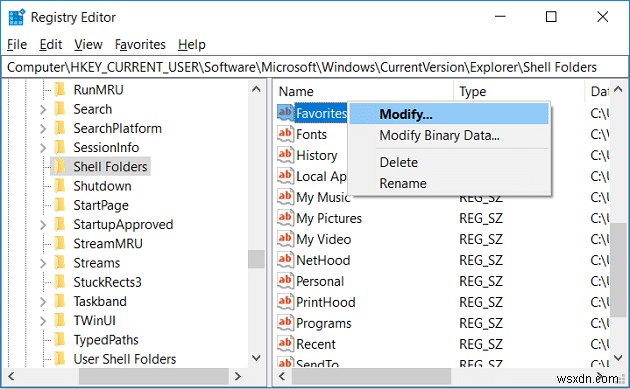Expand the TWinUI key

pyautogui.click(x=43, y=321)
